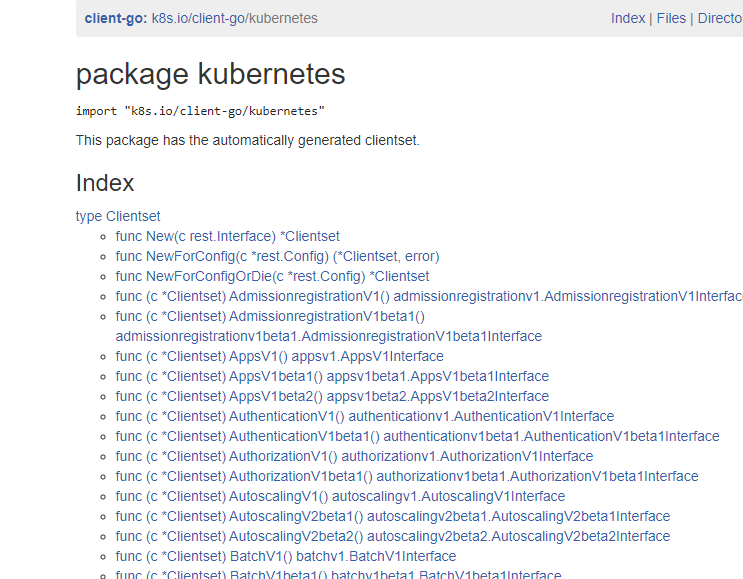
Task: Open AdmissionregistrationV1() method link
Action: 429,296
